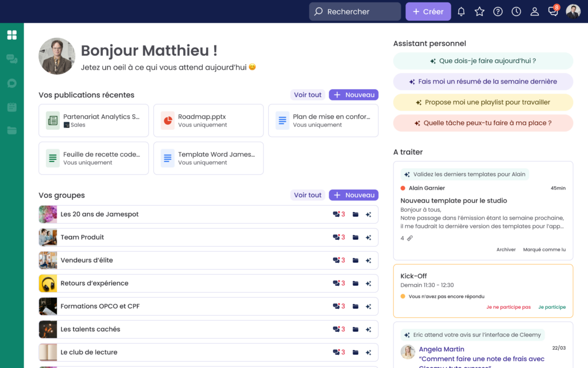Click Nouveau button in Vos groupes
Viewport: 588px width, 368px height.
pyautogui.click(x=353, y=195)
